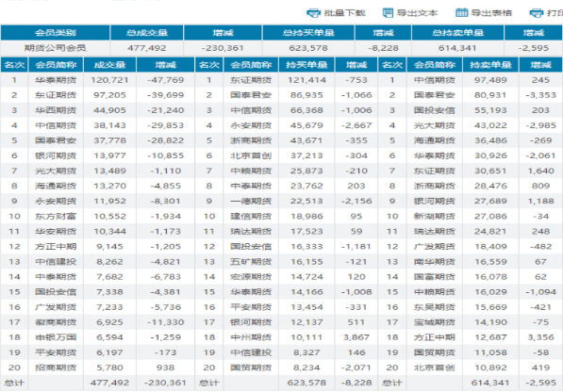Select 一德期货 in the long position list
The height and width of the screenshot is (392, 563).
coord(251,202)
